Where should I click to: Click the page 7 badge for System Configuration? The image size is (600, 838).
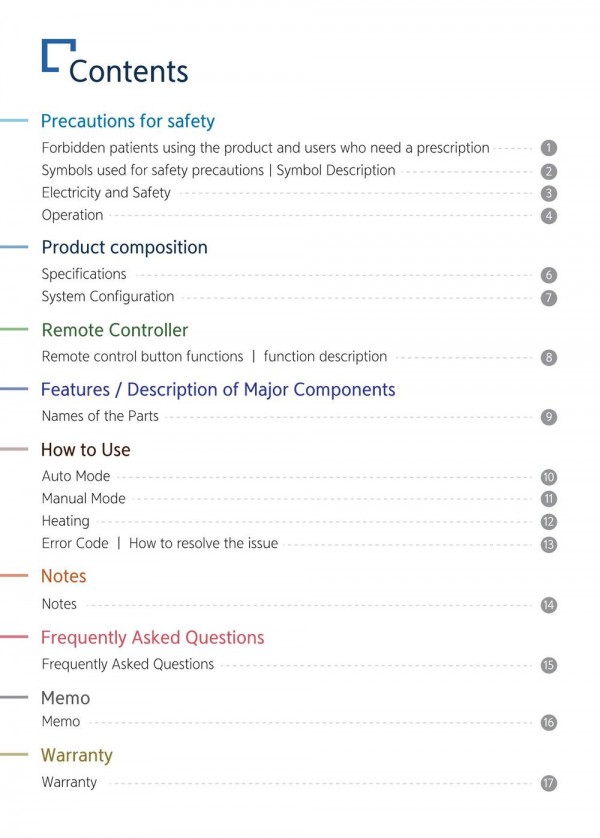coord(548,298)
